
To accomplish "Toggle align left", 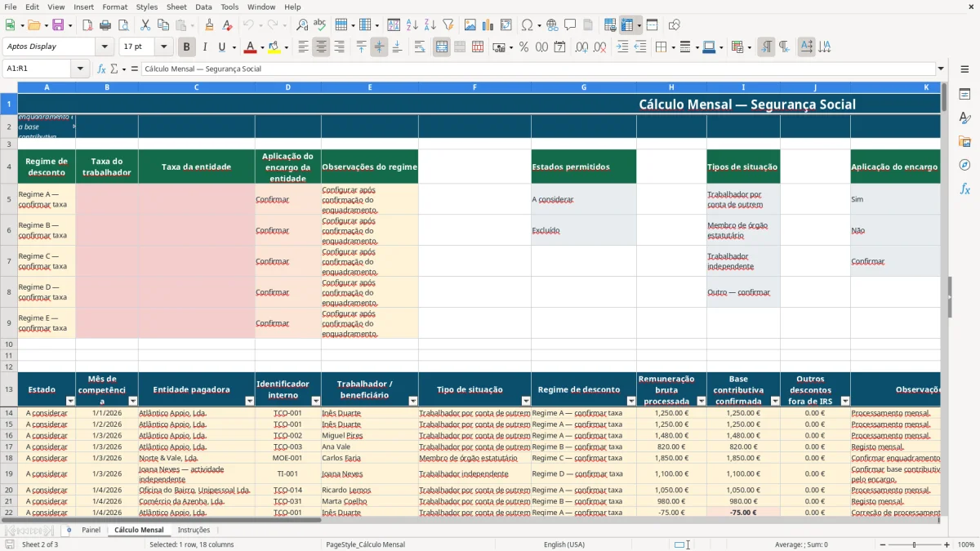I will (303, 47).
